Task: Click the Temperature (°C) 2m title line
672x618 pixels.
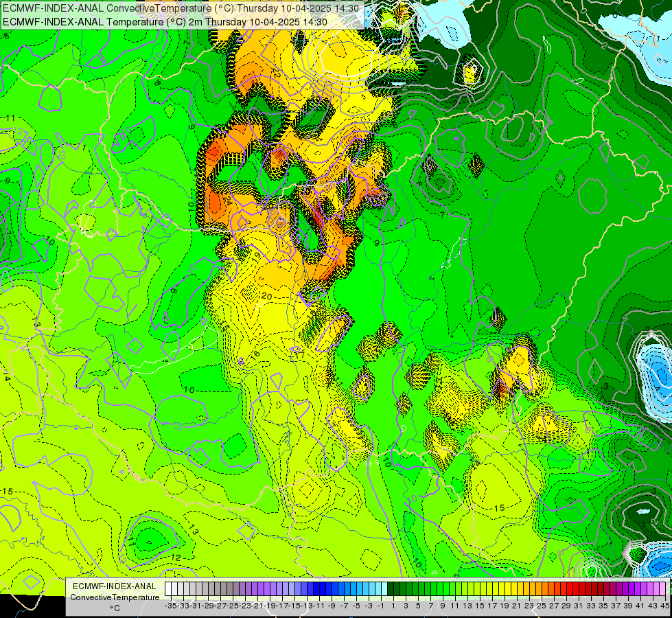Action: tap(165, 22)
